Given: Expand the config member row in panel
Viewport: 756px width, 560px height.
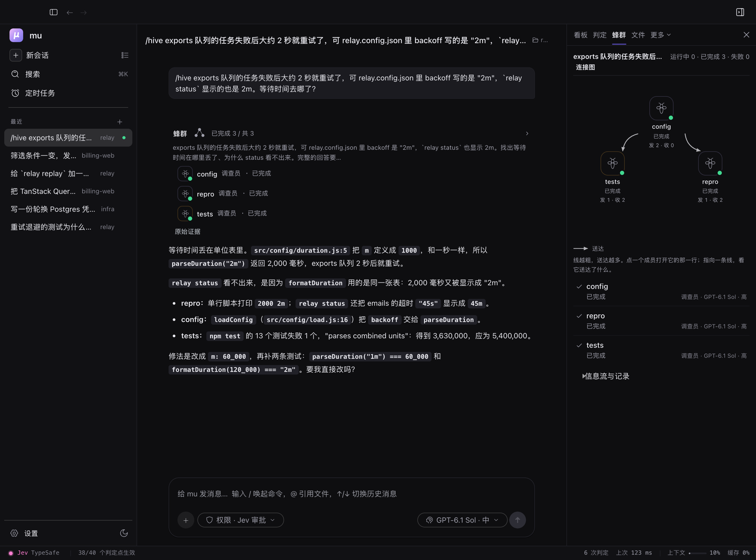Looking at the screenshot, I should click(x=661, y=291).
